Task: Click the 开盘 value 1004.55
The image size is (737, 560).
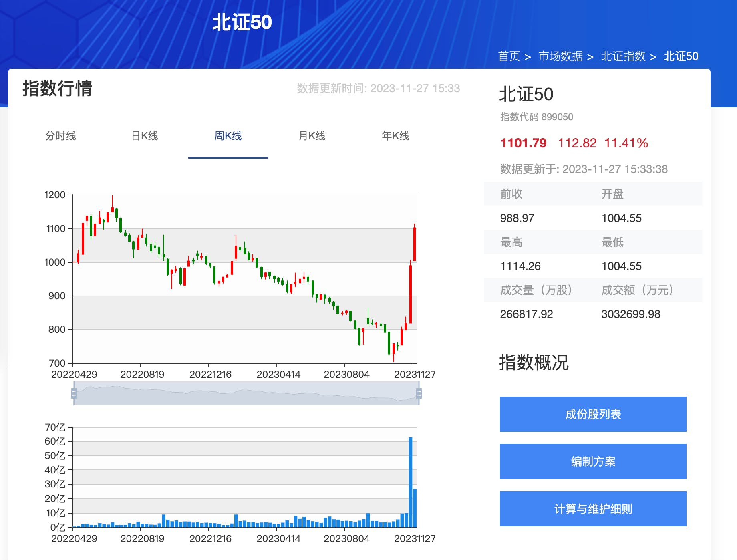Action: 621,218
